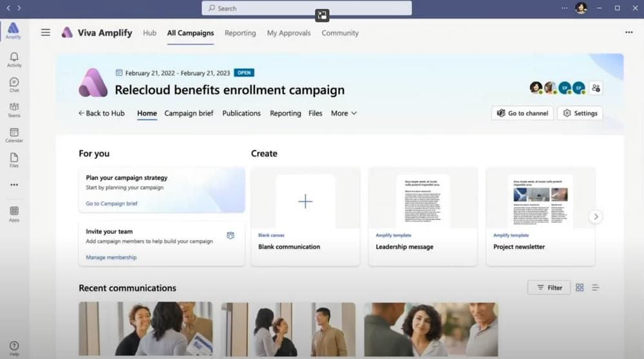Click the first campaign member avatar
Screen dimensions: 644x359
(x=536, y=88)
